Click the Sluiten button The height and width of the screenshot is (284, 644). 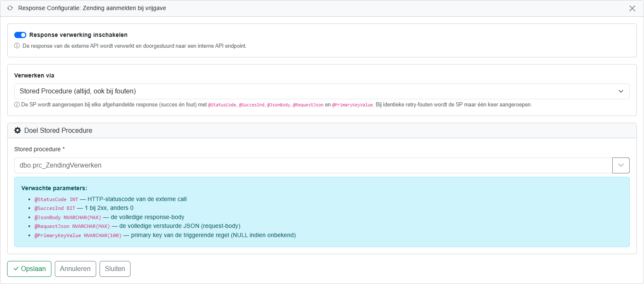pyautogui.click(x=115, y=269)
